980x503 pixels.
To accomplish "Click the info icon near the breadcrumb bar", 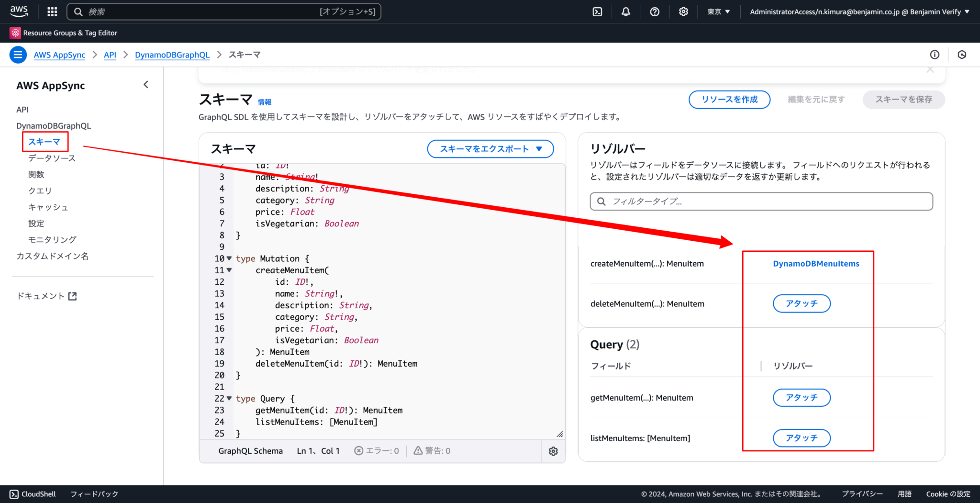I will (934, 55).
